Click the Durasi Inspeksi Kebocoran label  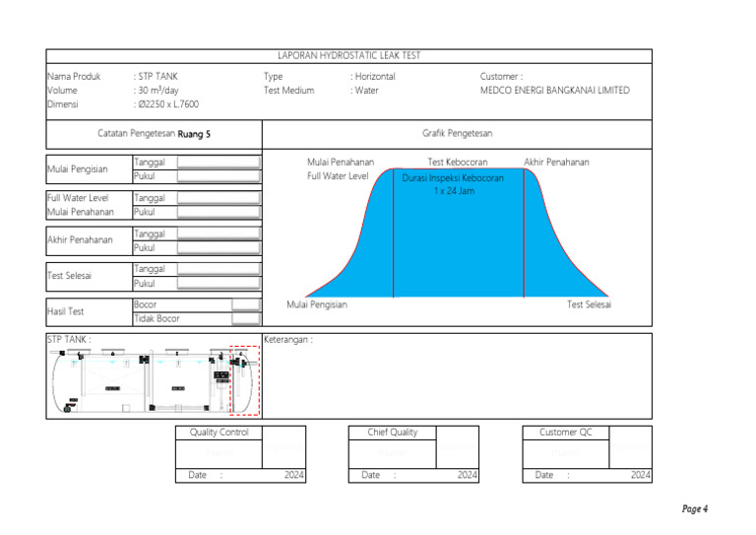(453, 178)
